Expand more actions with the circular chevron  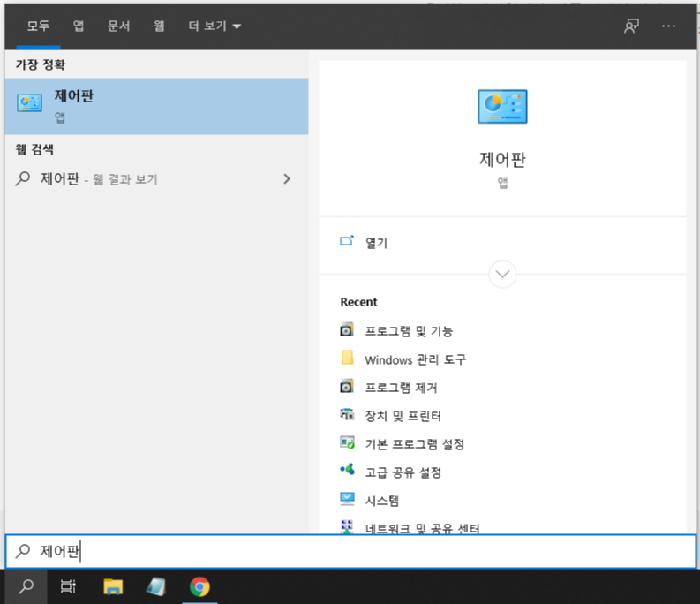(502, 274)
